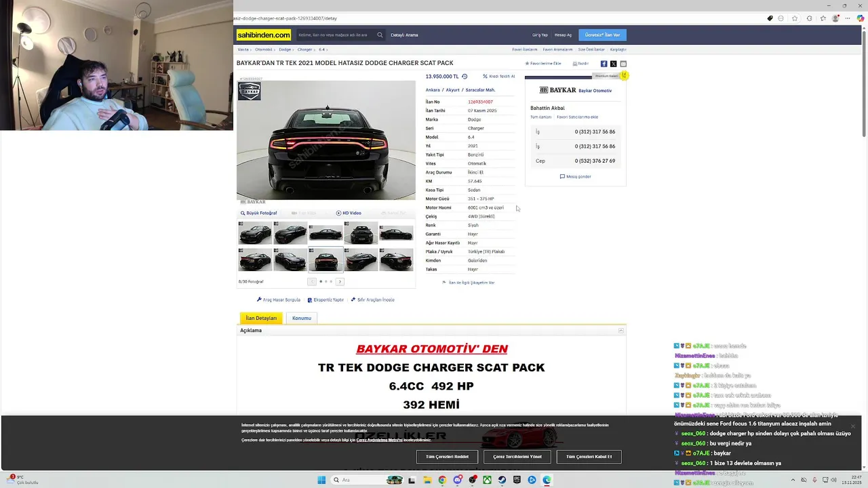Open Favori Aramalarım menu item

[557, 49]
